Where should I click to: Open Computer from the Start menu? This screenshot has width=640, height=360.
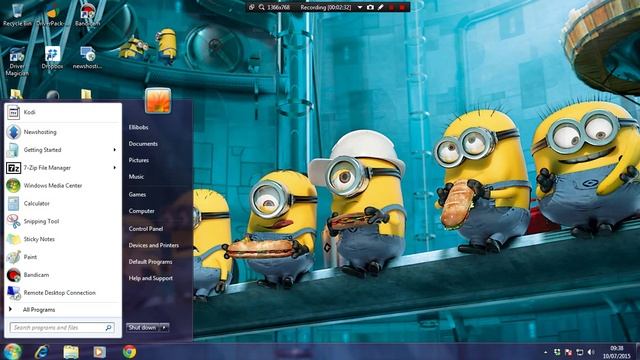[x=142, y=211]
